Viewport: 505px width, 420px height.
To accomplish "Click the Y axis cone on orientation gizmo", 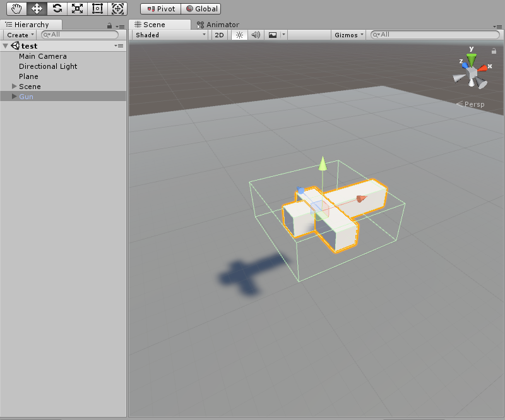I will point(472,59).
